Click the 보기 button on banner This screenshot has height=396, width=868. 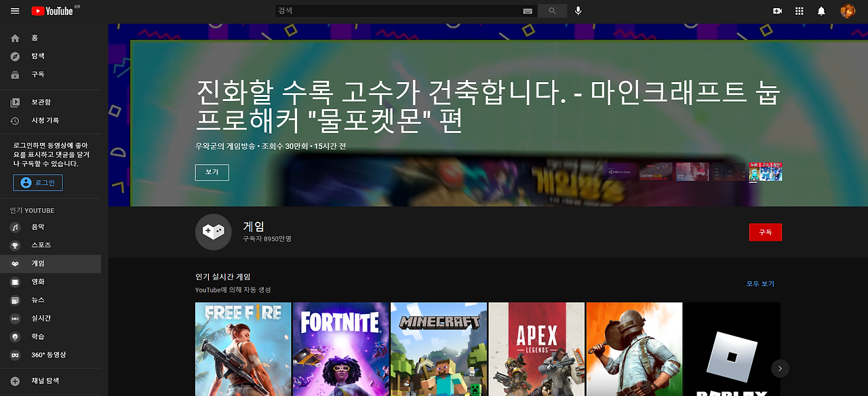pos(212,172)
